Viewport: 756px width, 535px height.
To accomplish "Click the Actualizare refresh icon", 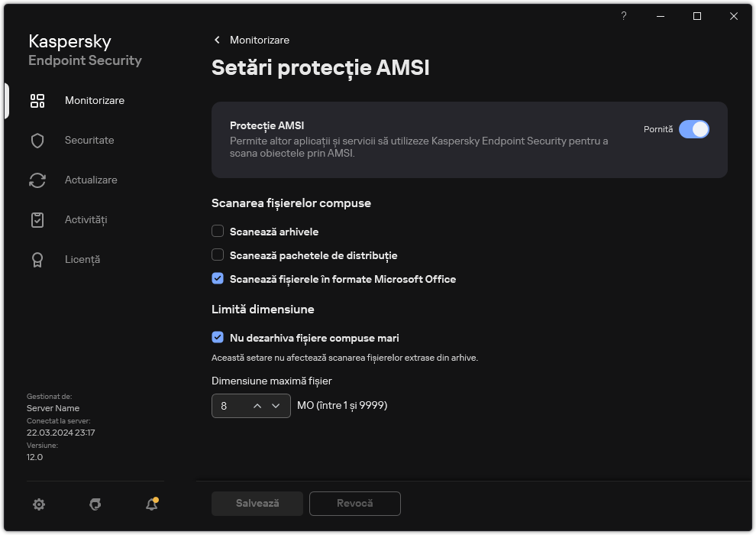I will [37, 180].
